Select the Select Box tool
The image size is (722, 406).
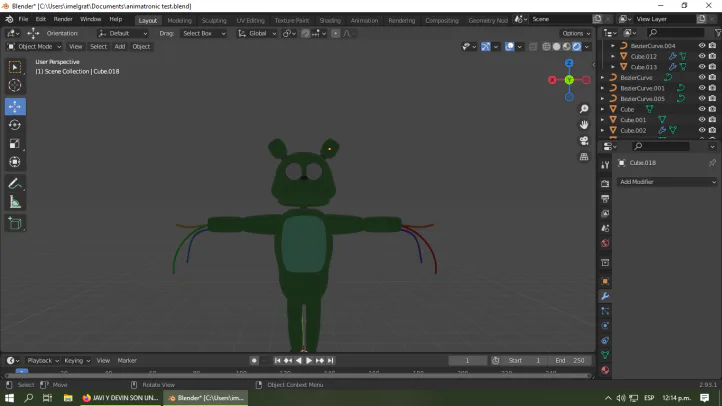click(x=15, y=67)
